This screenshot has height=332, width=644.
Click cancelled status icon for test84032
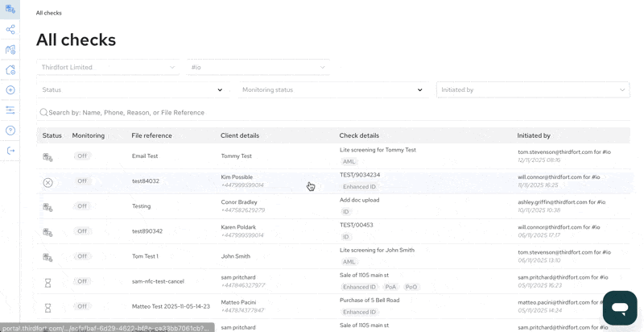tap(47, 183)
